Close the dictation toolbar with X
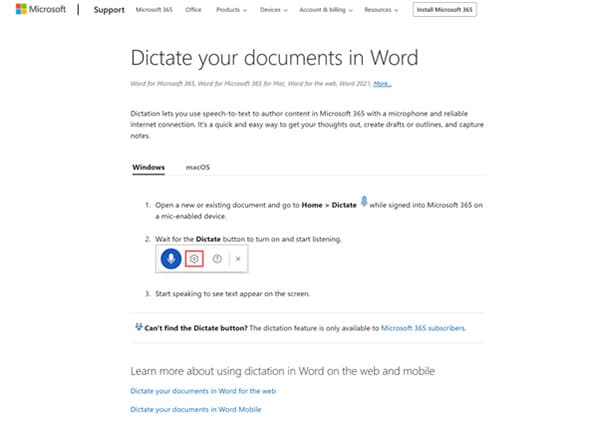600x434 pixels. 238,259
